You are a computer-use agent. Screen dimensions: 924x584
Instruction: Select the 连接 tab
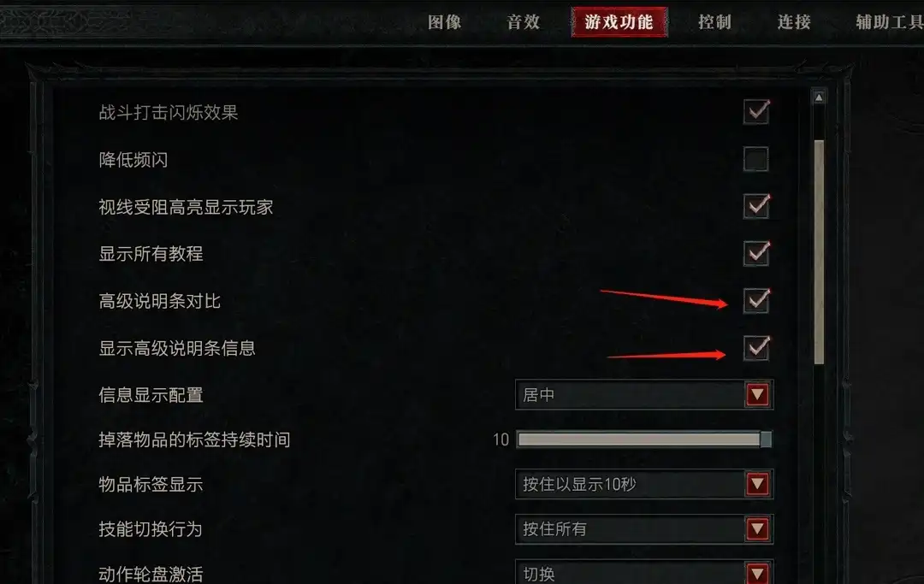pos(794,22)
